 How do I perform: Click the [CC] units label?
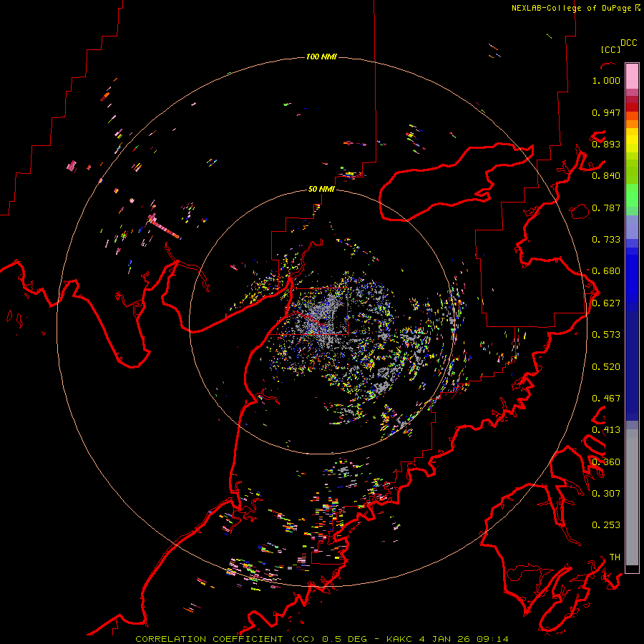pyautogui.click(x=610, y=49)
